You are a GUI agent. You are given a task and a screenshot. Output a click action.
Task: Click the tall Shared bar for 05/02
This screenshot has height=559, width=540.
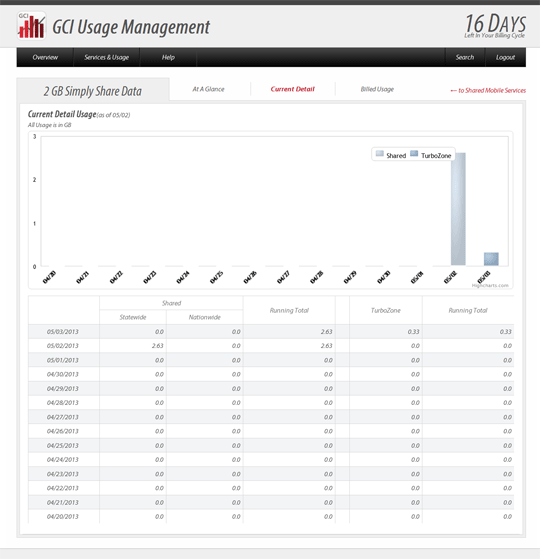click(x=458, y=209)
